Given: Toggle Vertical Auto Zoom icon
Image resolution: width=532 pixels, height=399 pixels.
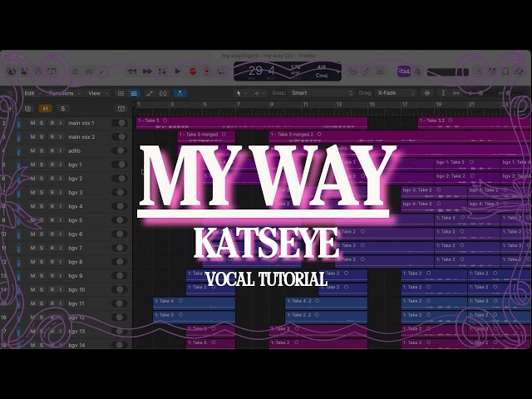Looking at the screenshot, I should (443, 93).
